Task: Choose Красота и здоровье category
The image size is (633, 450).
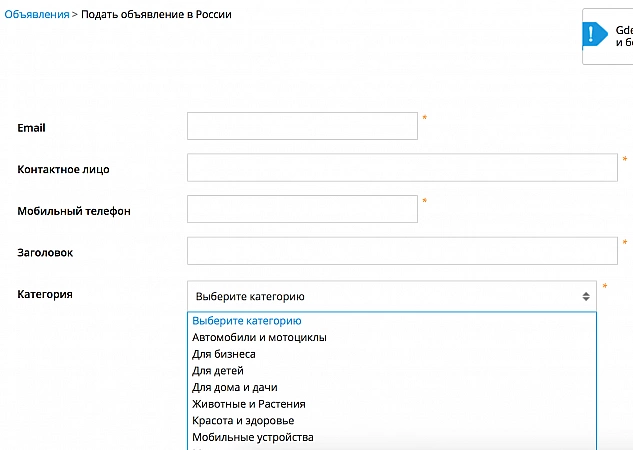Action: (243, 421)
